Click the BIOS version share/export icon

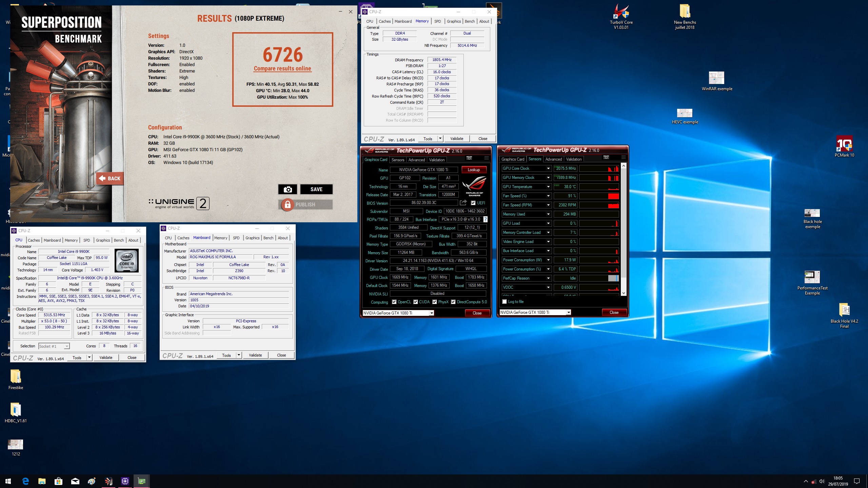coord(463,203)
